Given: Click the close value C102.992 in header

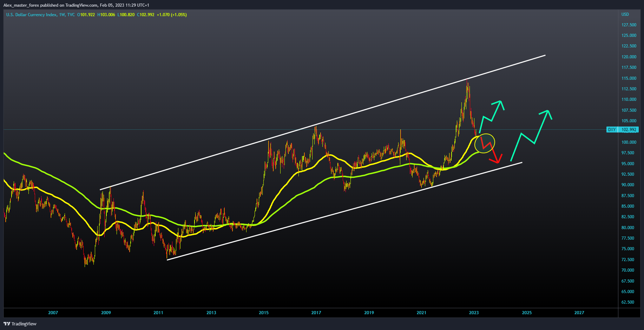Looking at the screenshot, I should pos(145,15).
